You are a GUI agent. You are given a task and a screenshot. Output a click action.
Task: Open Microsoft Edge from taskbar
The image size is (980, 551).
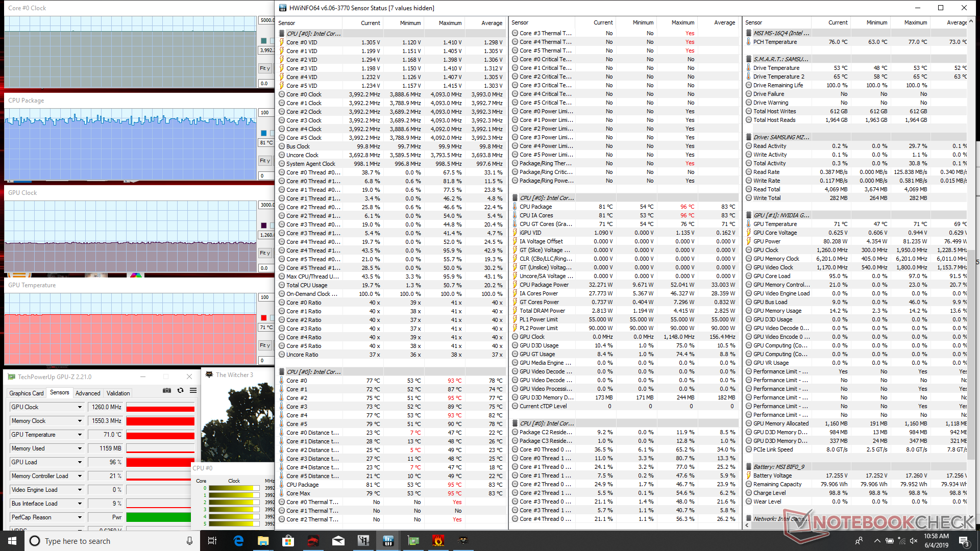(238, 541)
